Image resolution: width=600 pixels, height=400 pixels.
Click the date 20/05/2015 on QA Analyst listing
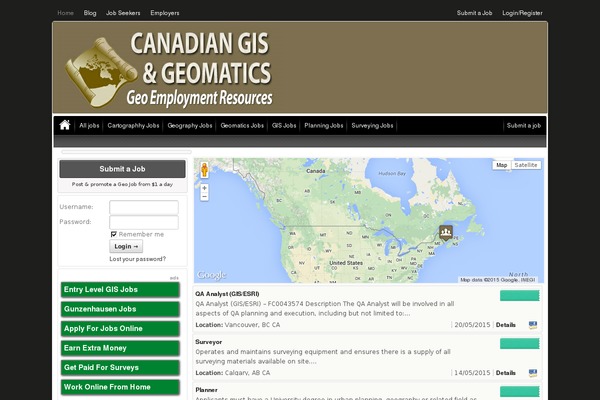click(472, 325)
